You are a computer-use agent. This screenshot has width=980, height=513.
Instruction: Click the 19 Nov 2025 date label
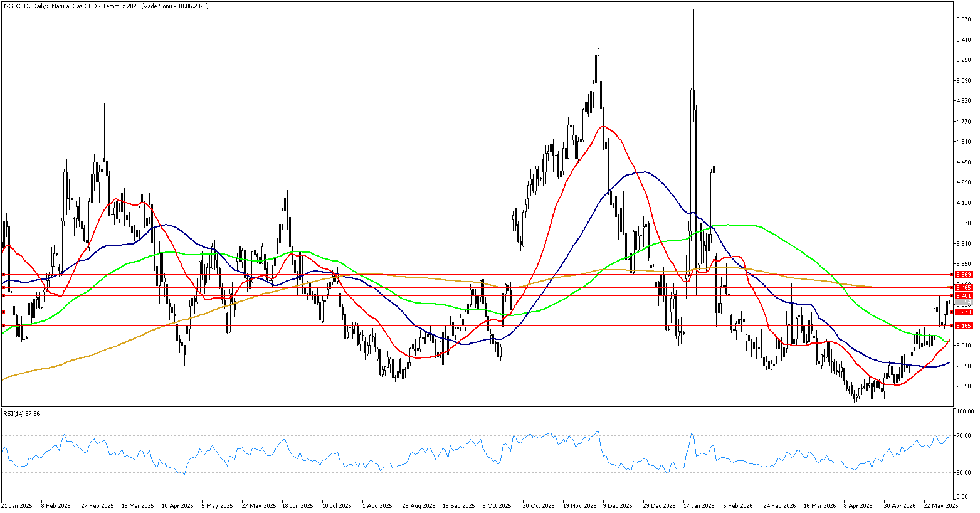pos(580,505)
